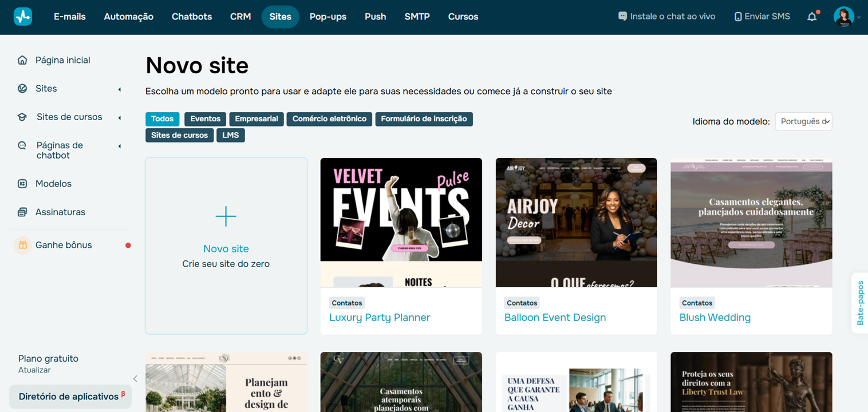The width and height of the screenshot is (868, 412).
Task: Open Modelos in the sidebar
Action: (53, 184)
